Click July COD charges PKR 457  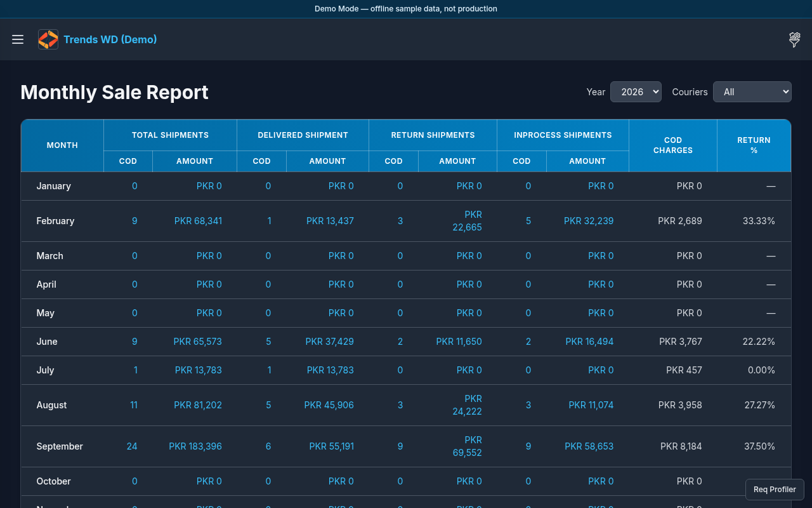(x=684, y=370)
